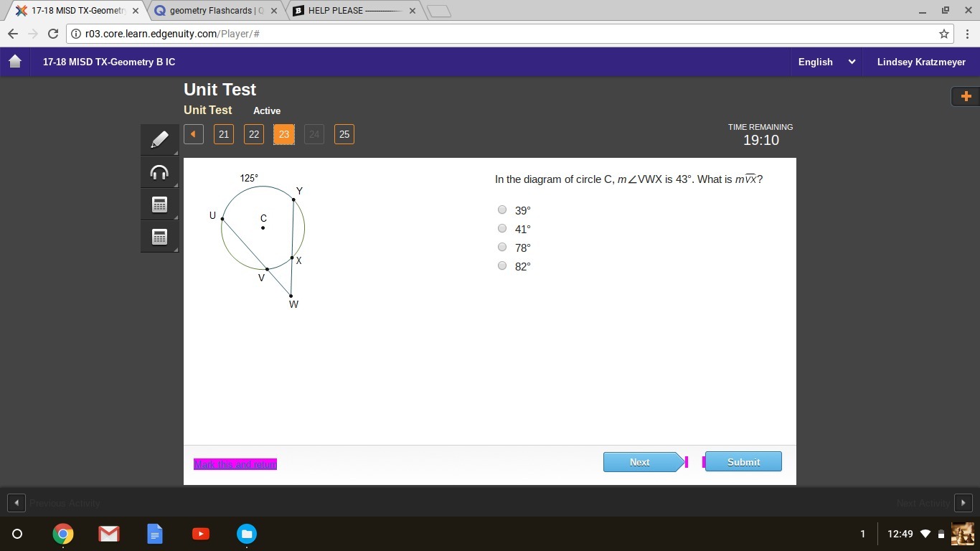Launch Chrome from the shelf

63,534
